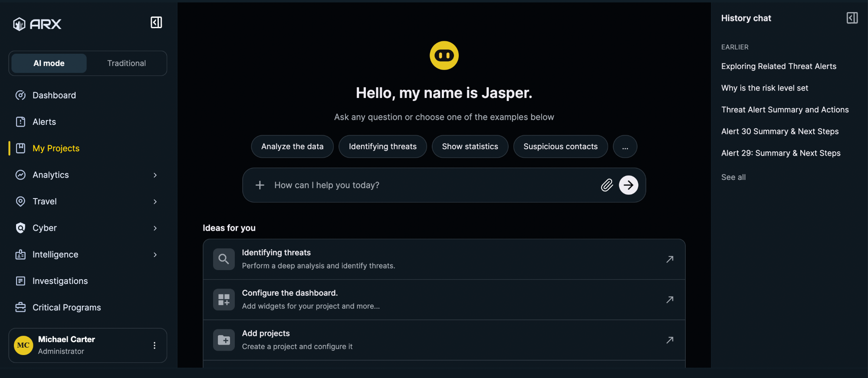Image resolution: width=868 pixels, height=378 pixels.
Task: Click the Alerts sidebar icon
Action: (x=20, y=122)
